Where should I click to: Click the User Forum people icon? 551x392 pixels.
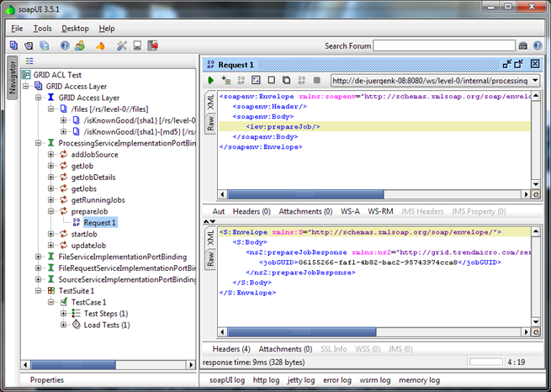(81, 45)
